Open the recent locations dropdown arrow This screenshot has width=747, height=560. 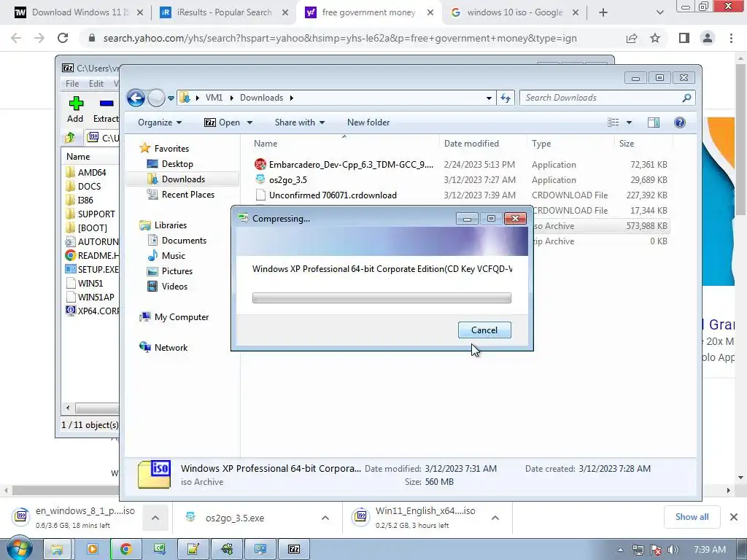coord(171,98)
